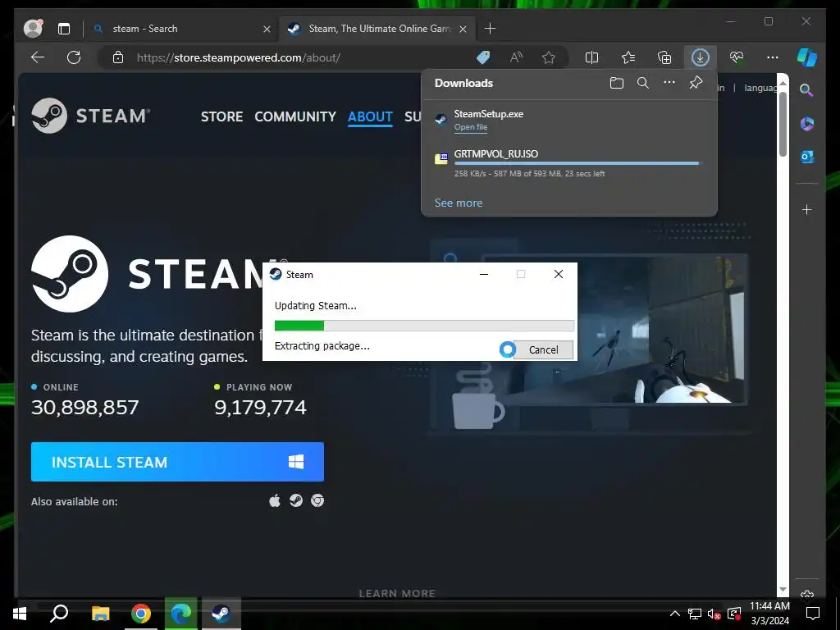Open the STORE menu on Steam
The image size is (840, 630).
pos(221,116)
